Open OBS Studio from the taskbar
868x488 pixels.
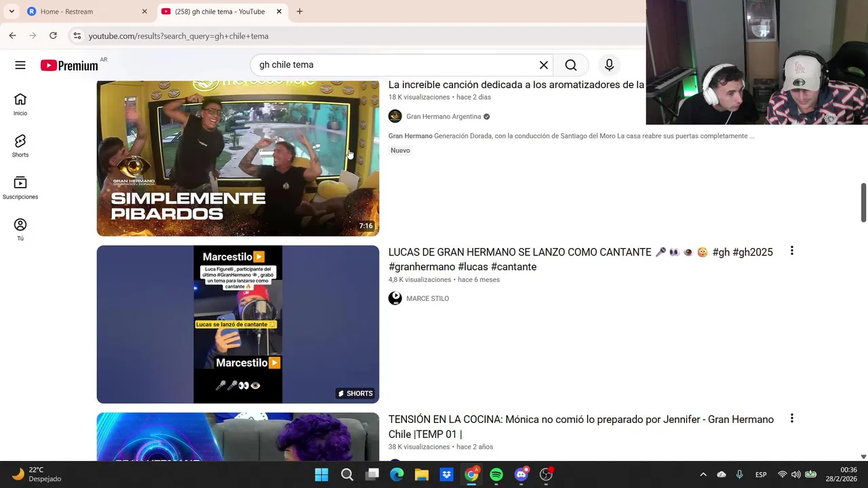point(546,474)
